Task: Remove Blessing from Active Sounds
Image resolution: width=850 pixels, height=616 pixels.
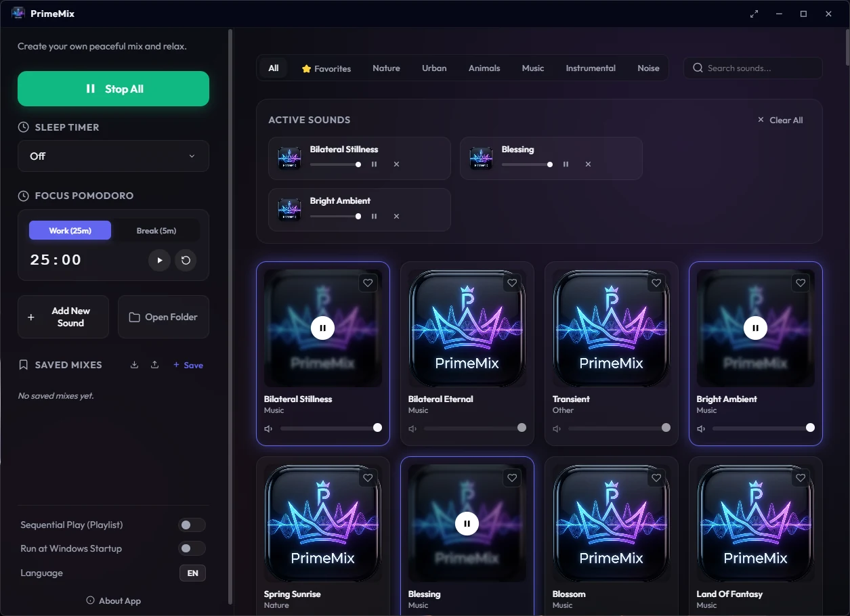Action: pos(588,164)
